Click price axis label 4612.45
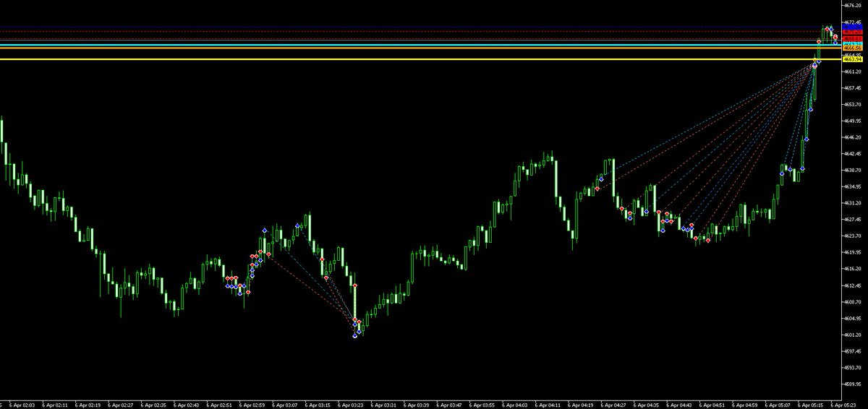Screen dimensions: 868x409 853,285
